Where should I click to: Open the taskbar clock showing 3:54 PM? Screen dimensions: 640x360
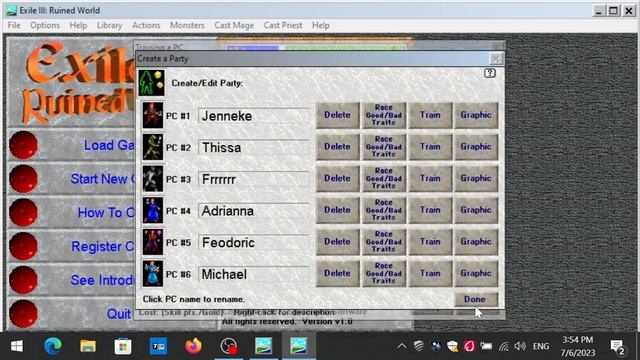(578, 346)
